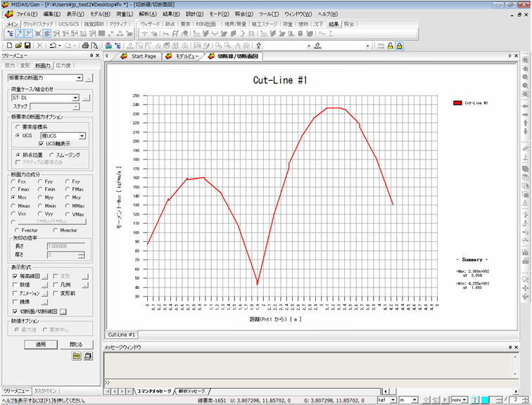The image size is (532, 405).
Task: Open the first toolbar combo box arrow
Action: coord(309,46)
